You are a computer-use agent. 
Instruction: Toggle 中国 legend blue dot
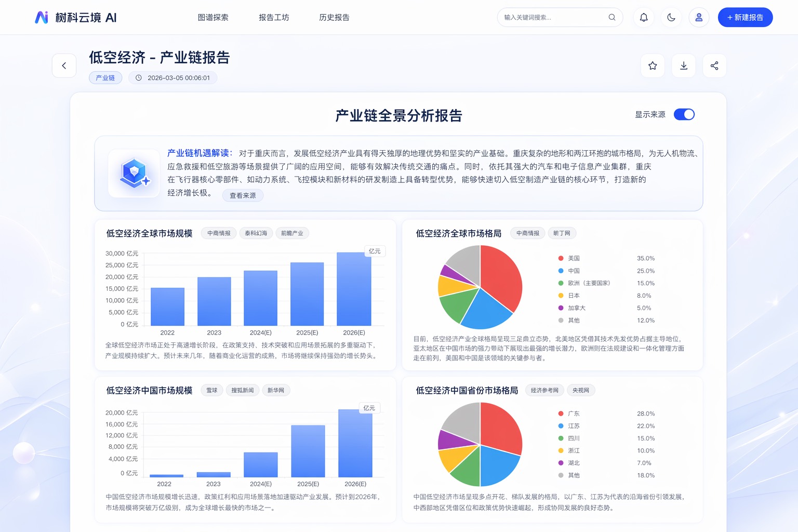[561, 271]
